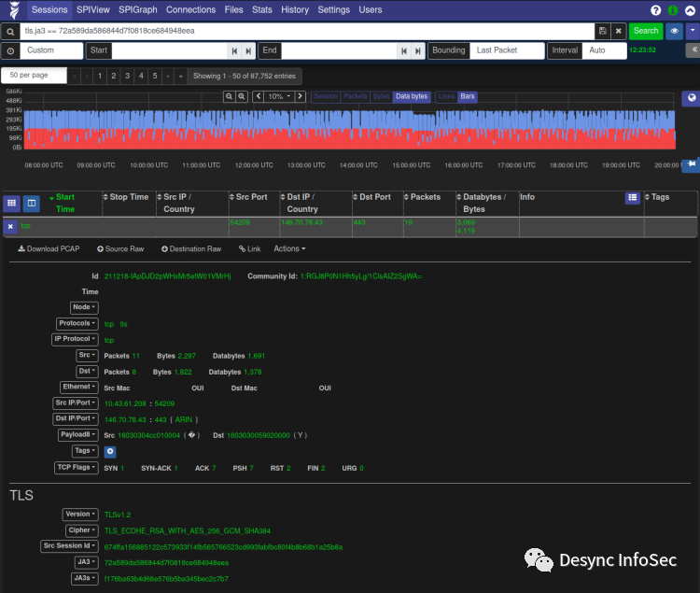Open the 10% pan percentage dropdown
Viewport: 700px width, 593px height.
tap(279, 96)
